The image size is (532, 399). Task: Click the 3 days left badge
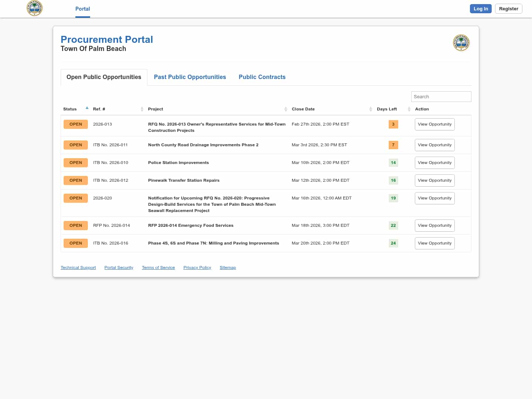393,125
